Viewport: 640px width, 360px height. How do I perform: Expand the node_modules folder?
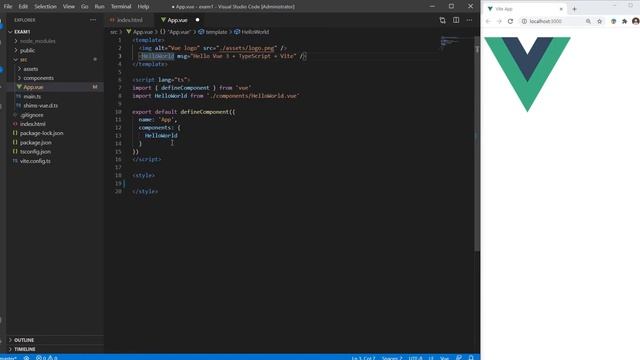(55, 41)
